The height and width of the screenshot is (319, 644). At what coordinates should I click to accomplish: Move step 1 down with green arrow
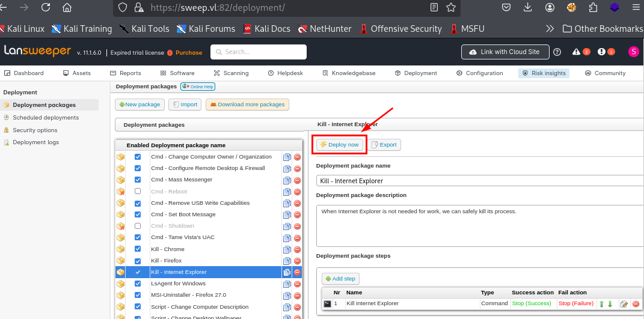point(610,304)
